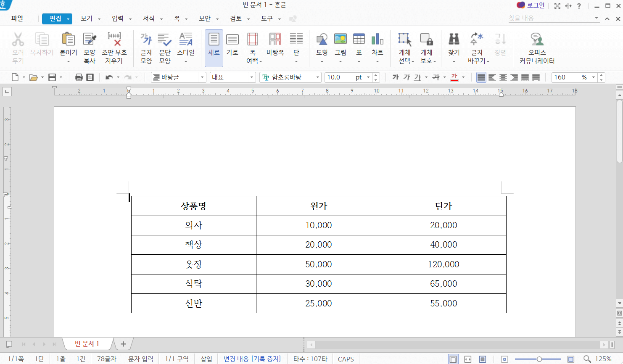The image size is (623, 364).
Task: Click the print icon
Action: point(79,77)
